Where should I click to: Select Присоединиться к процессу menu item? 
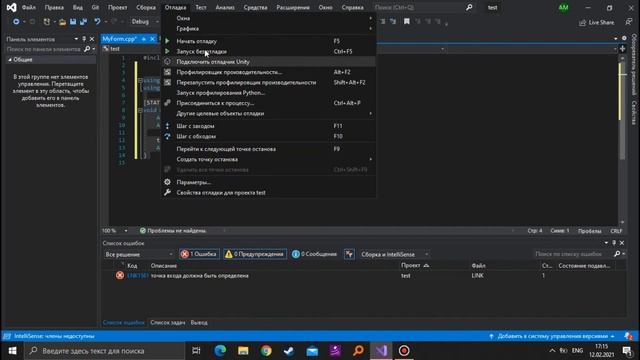(x=269, y=103)
